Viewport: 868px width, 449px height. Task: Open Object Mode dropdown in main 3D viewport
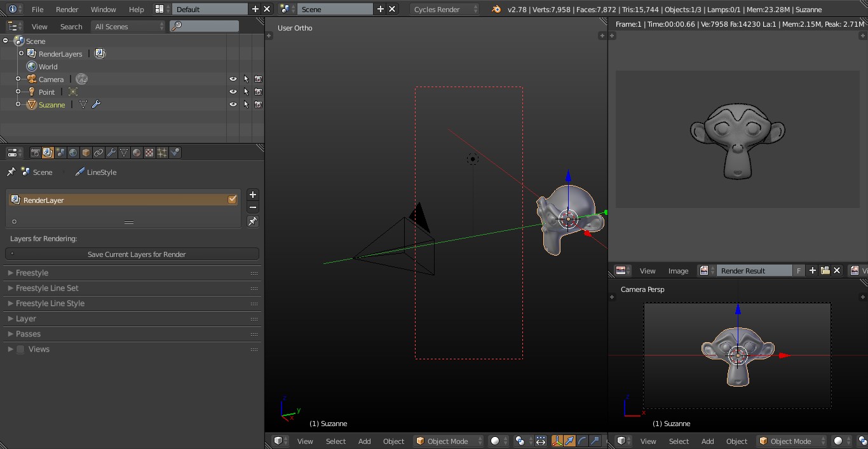pyautogui.click(x=448, y=441)
